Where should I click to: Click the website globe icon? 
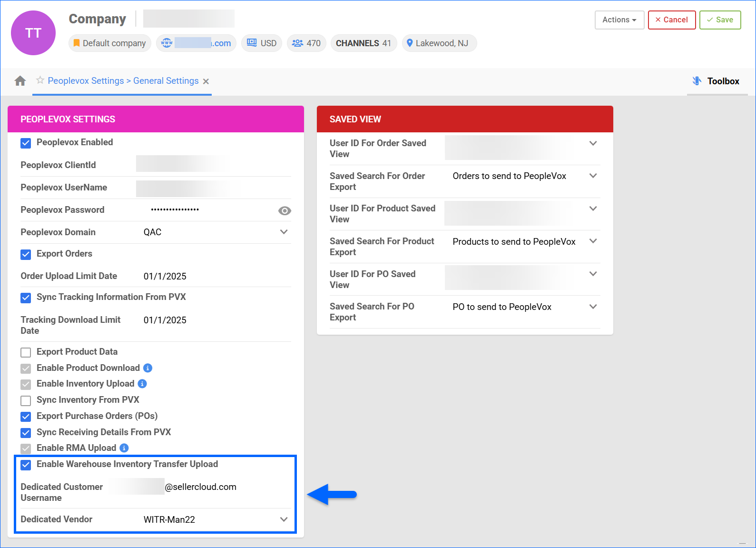[167, 43]
